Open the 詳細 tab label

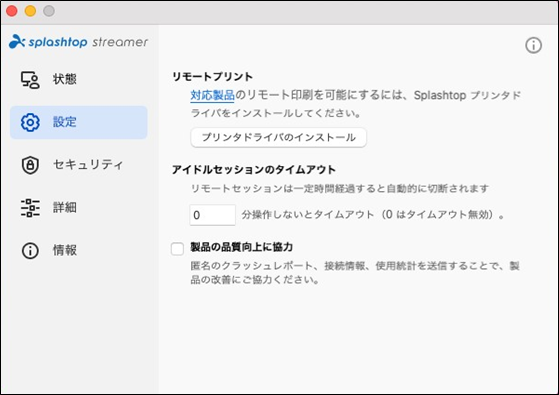click(65, 207)
